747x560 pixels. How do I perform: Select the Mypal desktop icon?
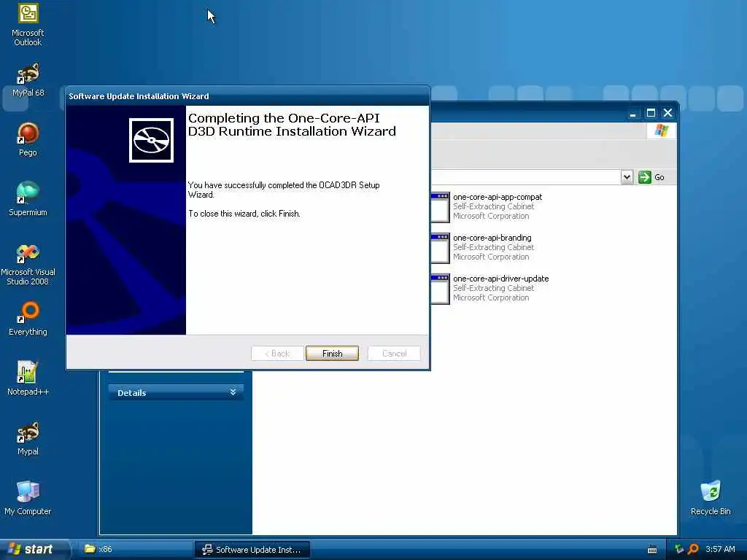coord(28,438)
